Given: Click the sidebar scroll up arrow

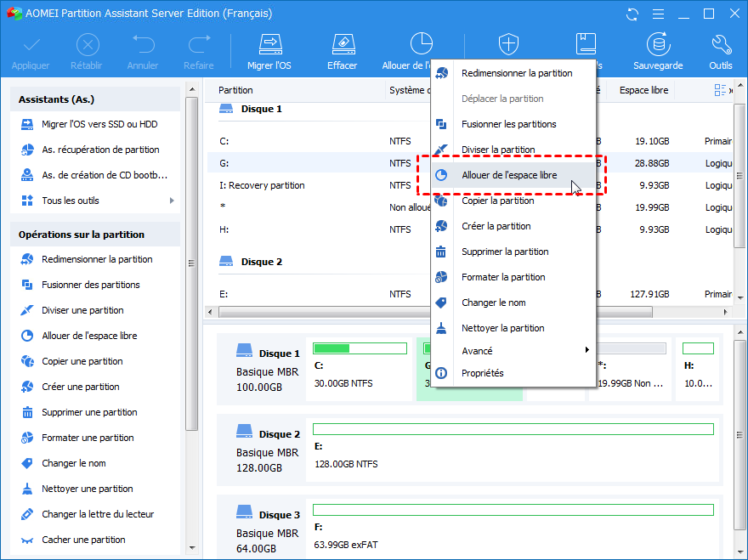Looking at the screenshot, I should click(x=192, y=89).
